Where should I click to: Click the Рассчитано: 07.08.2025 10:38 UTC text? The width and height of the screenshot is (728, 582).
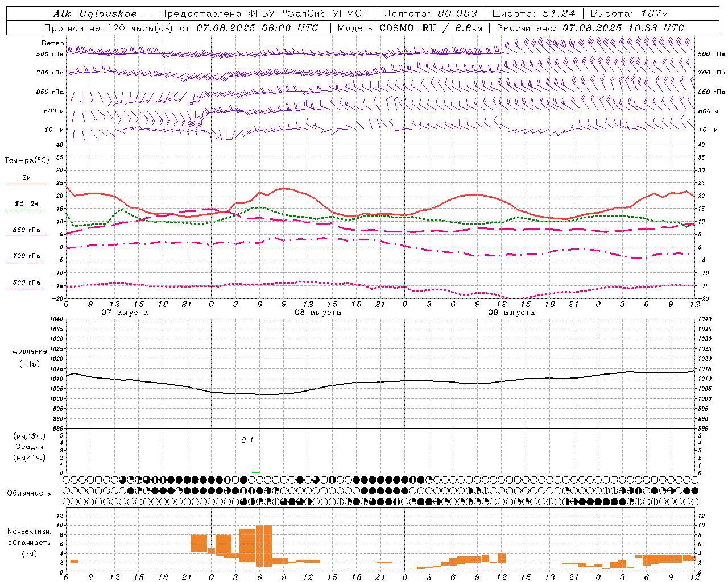click(590, 28)
